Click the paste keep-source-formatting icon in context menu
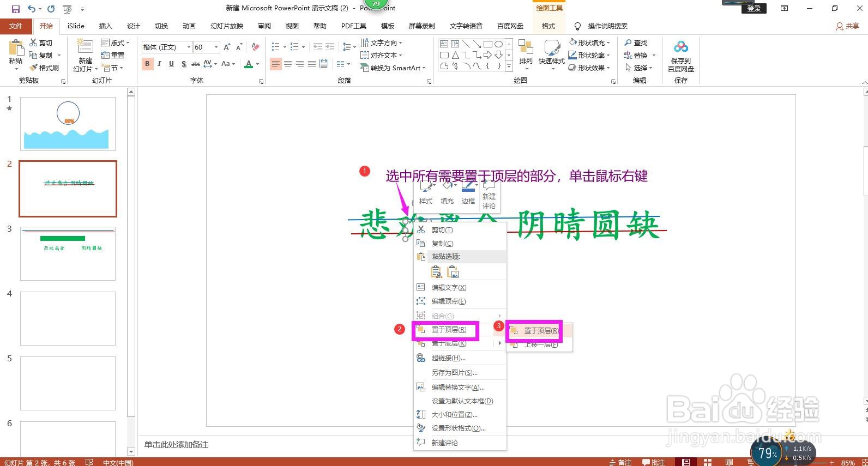The height and width of the screenshot is (466, 868). [x=436, y=271]
